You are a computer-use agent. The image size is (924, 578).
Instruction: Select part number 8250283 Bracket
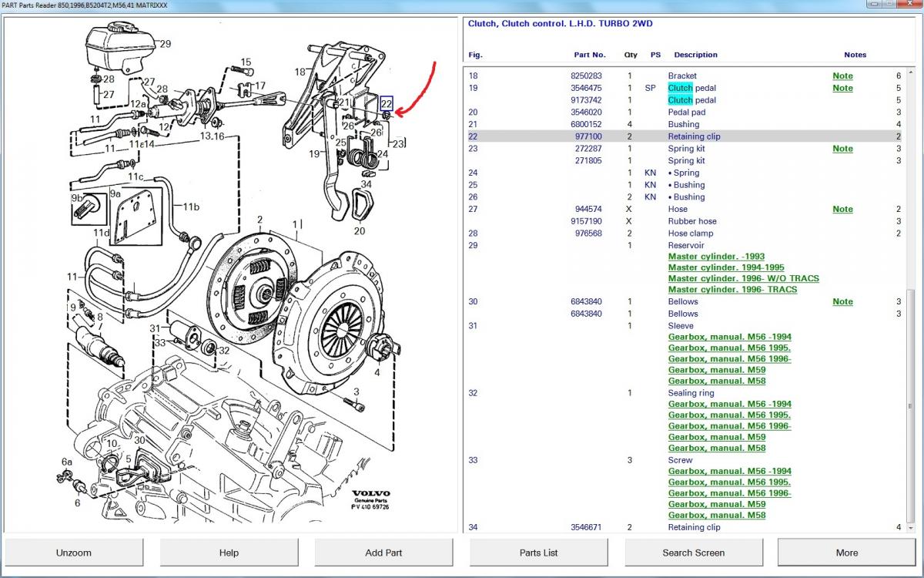pyautogui.click(x=586, y=76)
